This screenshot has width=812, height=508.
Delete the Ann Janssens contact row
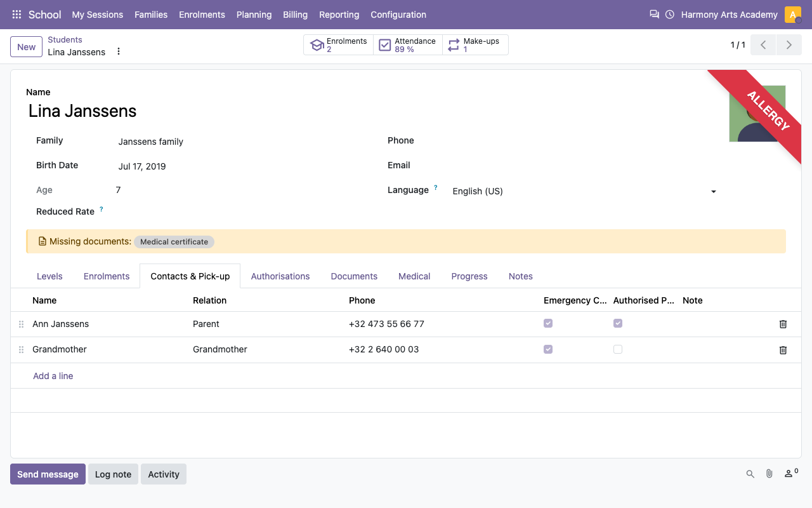click(x=783, y=324)
